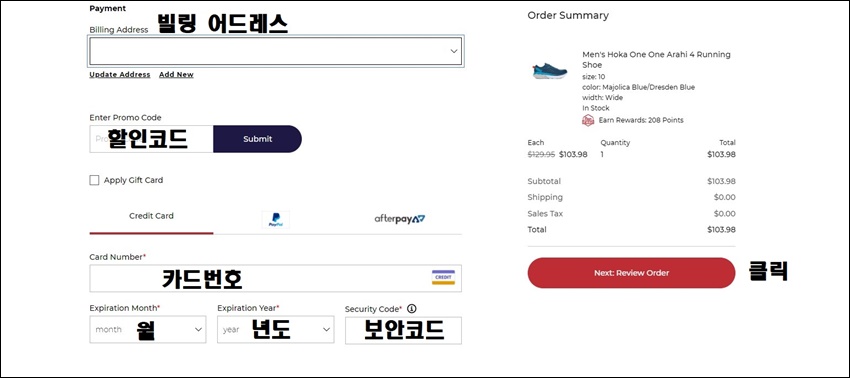Enable the Apply Gift Card checkbox
850x378 pixels.
pos(94,180)
